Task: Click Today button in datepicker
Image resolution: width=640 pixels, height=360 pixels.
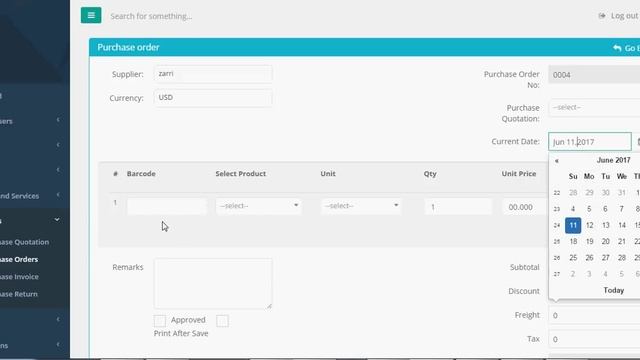Action: [613, 290]
